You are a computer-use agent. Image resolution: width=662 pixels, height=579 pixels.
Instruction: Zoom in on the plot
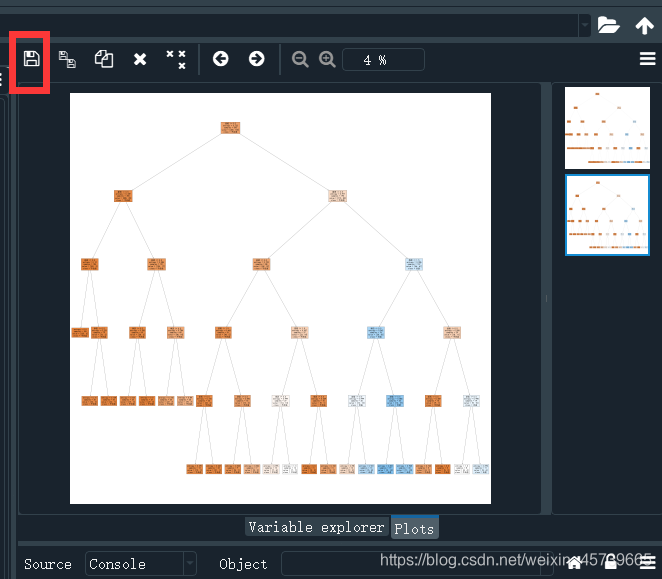(327, 59)
